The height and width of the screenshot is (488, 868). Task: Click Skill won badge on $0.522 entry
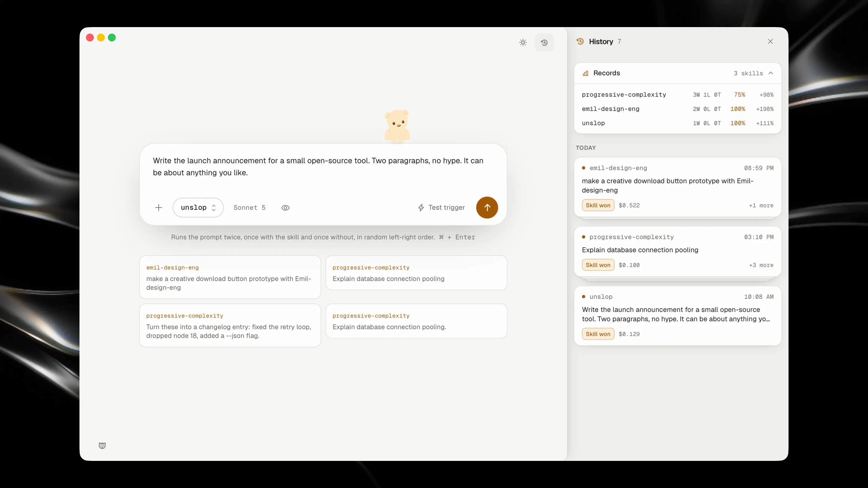coord(598,206)
